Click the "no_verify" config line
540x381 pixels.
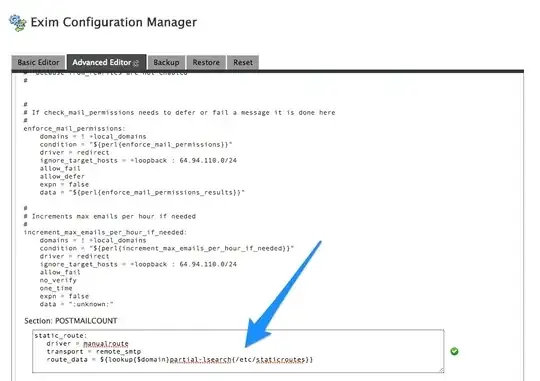click(x=58, y=280)
